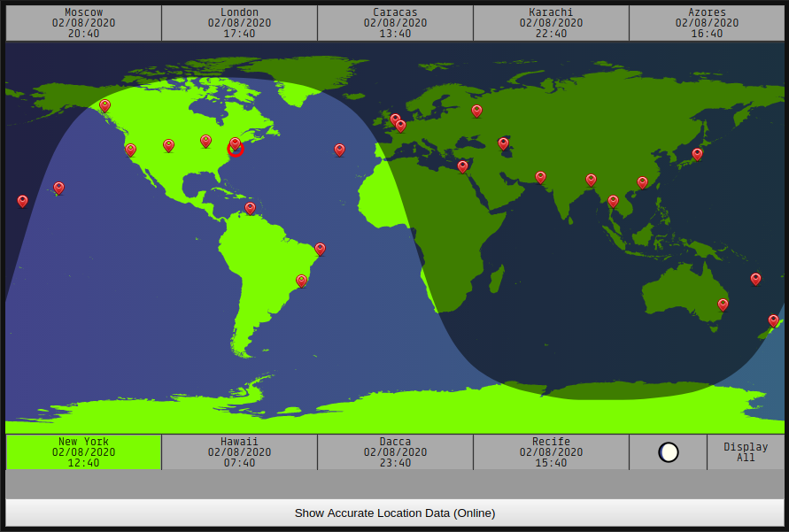Image resolution: width=789 pixels, height=532 pixels.
Task: Click the pin near Chicago
Action: coord(205,141)
